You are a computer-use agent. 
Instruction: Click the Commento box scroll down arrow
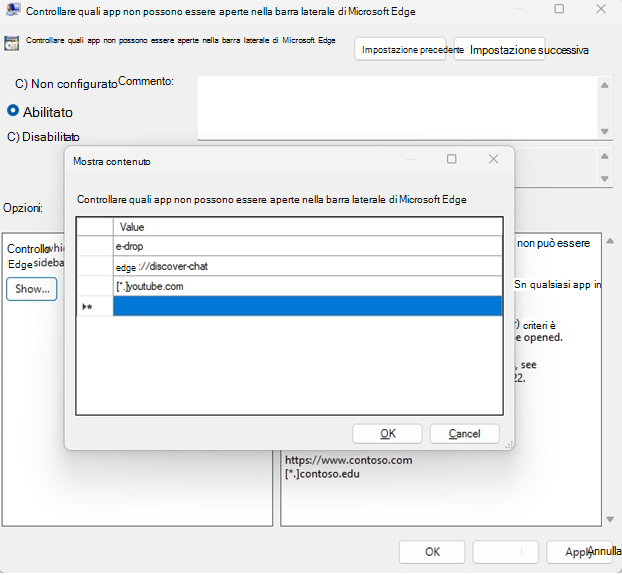[x=605, y=131]
